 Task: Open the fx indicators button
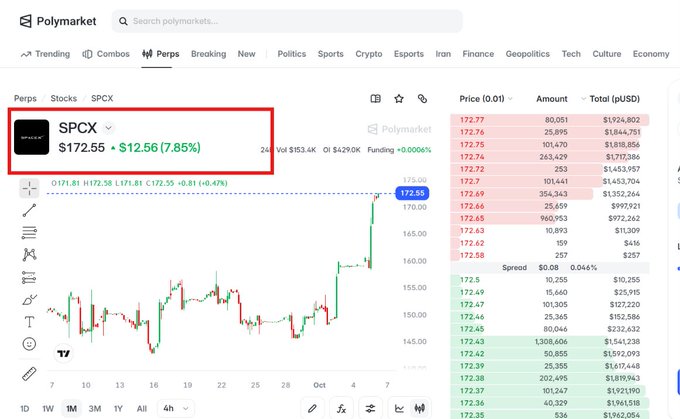click(x=341, y=408)
